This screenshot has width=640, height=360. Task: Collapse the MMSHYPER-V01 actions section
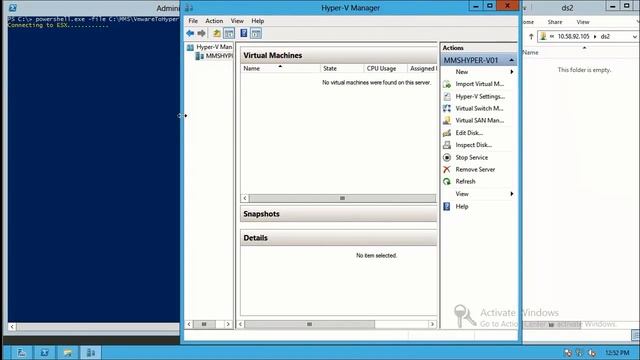point(511,60)
